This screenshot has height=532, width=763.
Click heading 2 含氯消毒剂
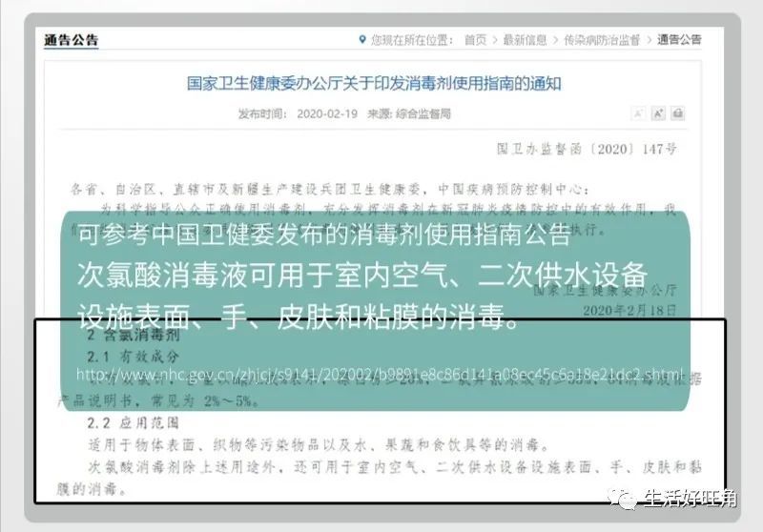(134, 335)
